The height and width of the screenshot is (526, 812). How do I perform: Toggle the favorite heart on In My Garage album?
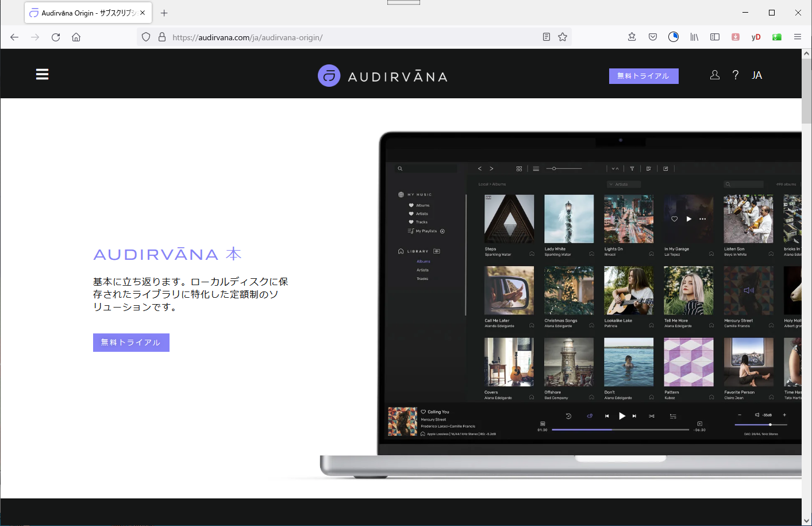[x=674, y=218]
